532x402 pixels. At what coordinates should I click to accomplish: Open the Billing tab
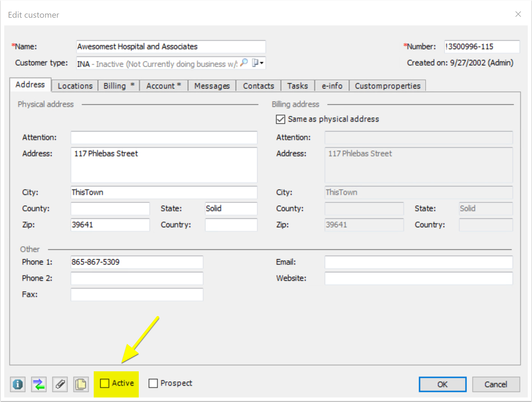[119, 86]
